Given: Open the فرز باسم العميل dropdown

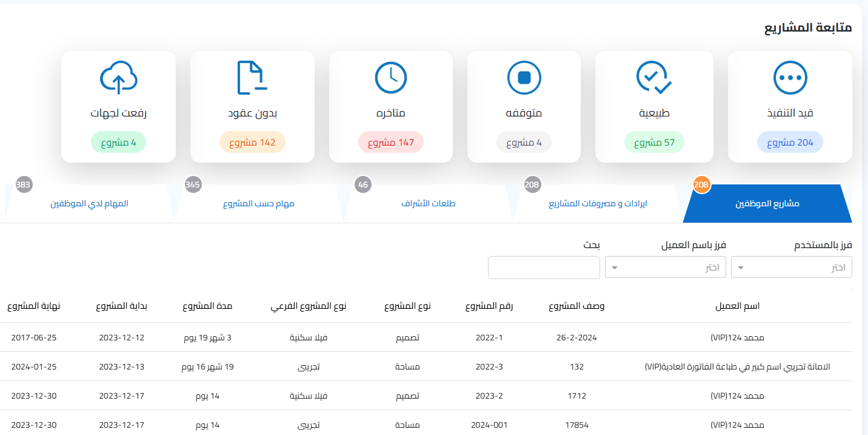Looking at the screenshot, I should (x=666, y=268).
